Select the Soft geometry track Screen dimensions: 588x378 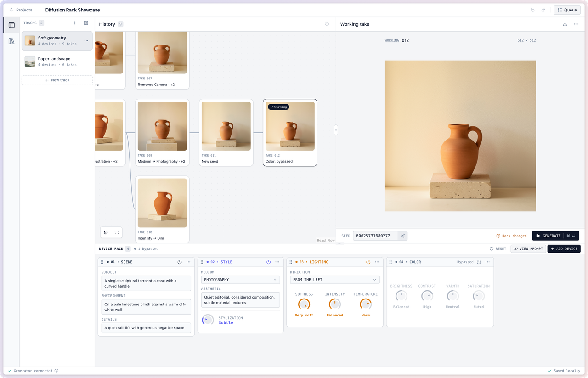pyautogui.click(x=57, y=40)
